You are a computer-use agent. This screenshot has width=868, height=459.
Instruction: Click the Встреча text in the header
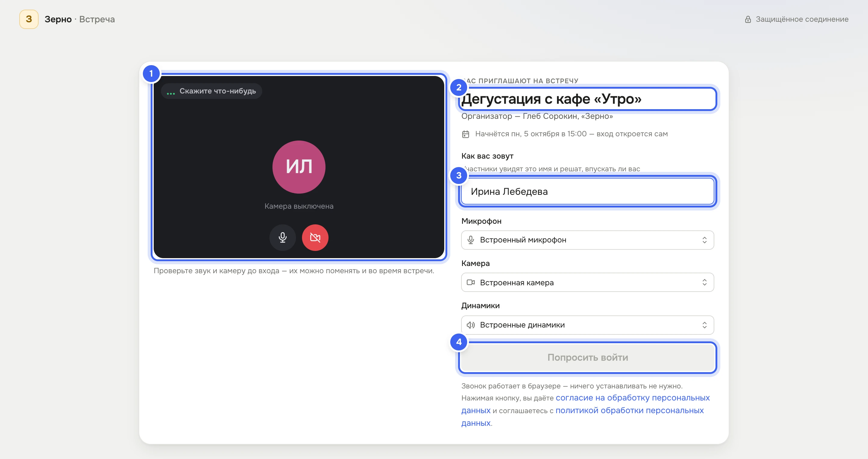[97, 19]
